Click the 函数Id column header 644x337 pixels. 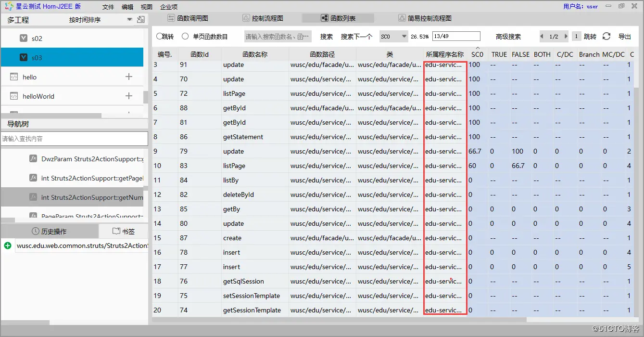[x=200, y=54]
